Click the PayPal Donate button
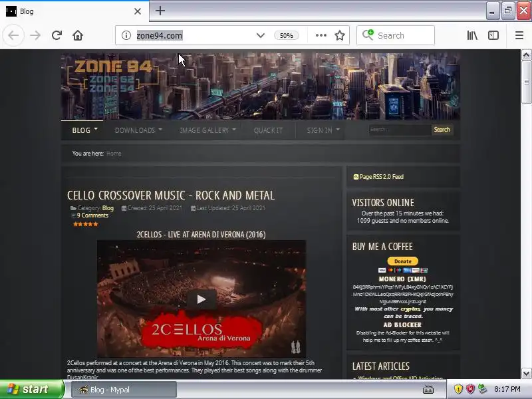This screenshot has width=532, height=399. pyautogui.click(x=403, y=261)
